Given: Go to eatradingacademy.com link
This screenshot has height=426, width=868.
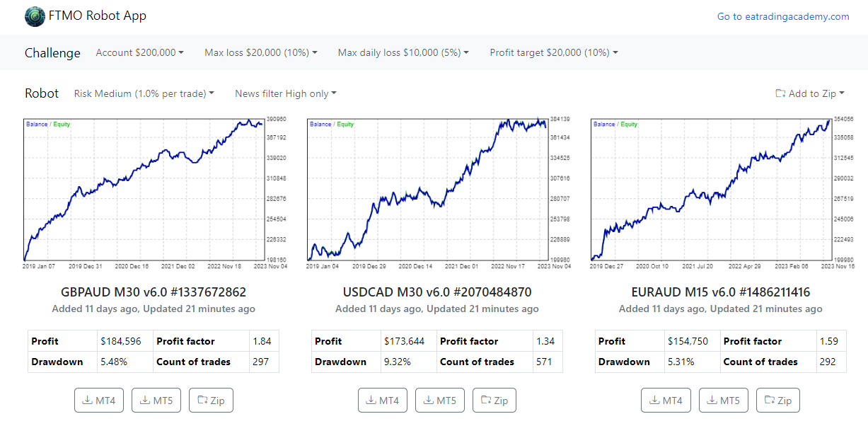Looking at the screenshot, I should tap(783, 16).
